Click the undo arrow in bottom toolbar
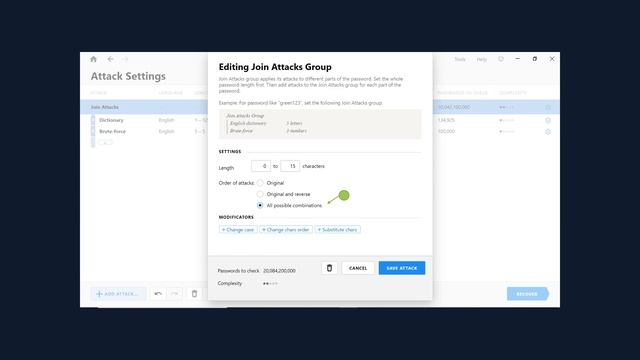 coord(158,293)
